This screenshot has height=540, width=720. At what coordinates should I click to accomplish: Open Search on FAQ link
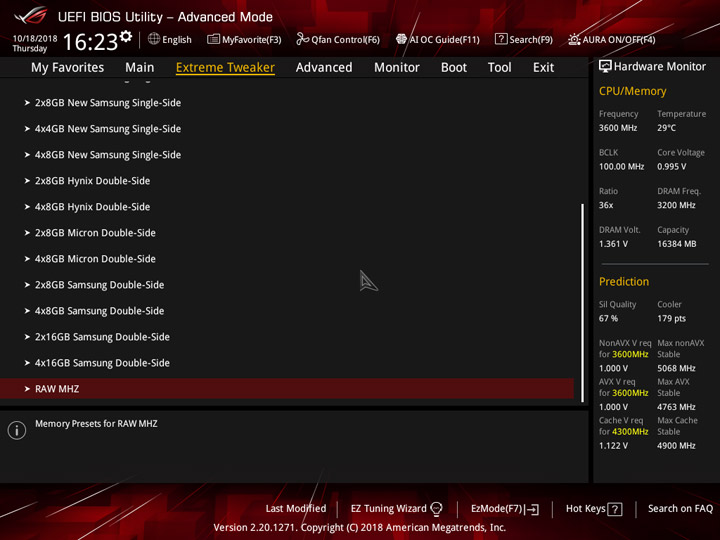tap(680, 509)
